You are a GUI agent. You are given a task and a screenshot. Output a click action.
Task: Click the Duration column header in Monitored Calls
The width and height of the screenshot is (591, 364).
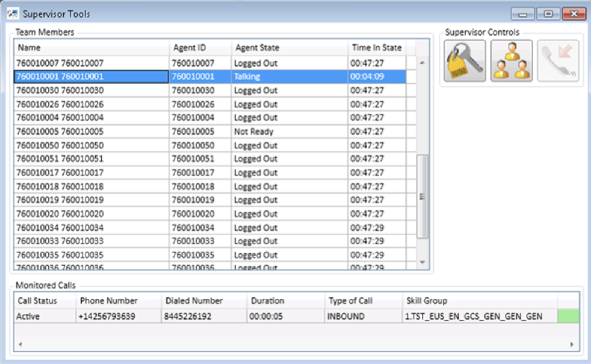[286, 300]
